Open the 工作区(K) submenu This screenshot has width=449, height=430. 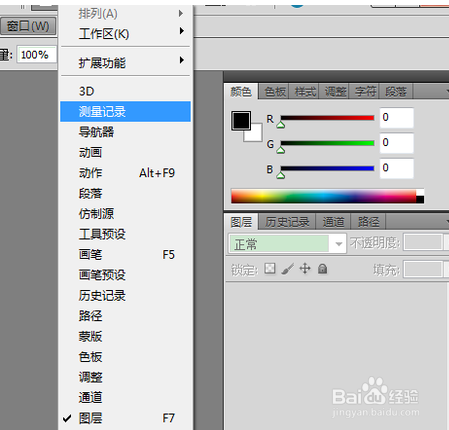[x=125, y=34]
